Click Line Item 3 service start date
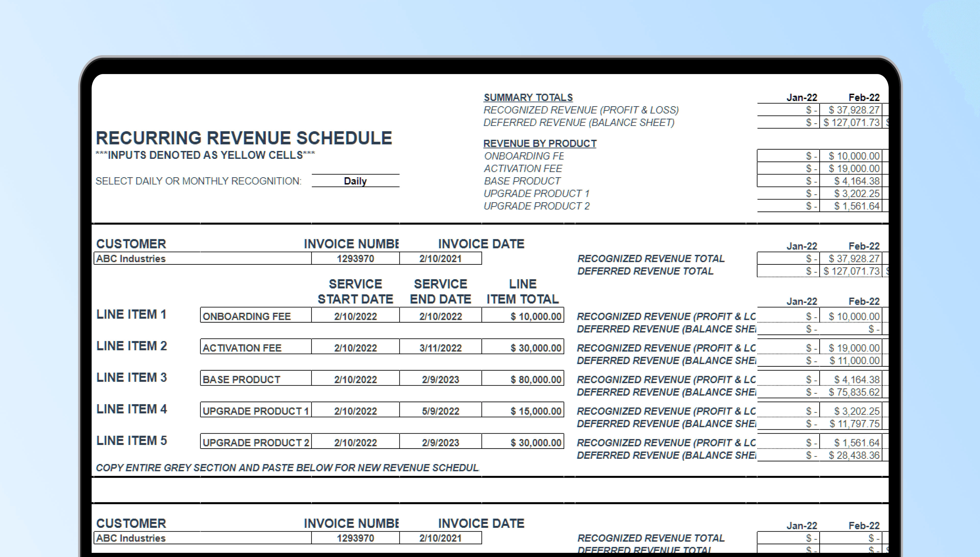The image size is (980, 557). (x=355, y=378)
